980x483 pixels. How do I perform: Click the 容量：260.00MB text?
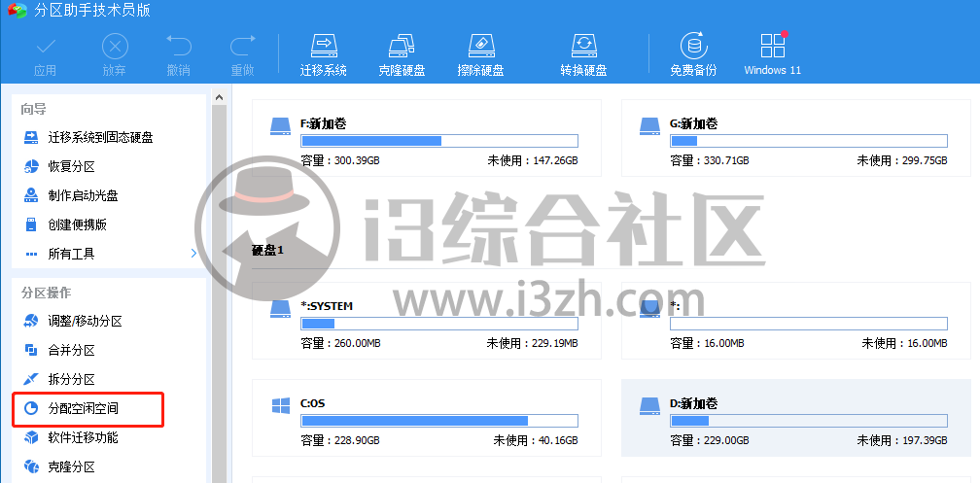[x=340, y=343]
